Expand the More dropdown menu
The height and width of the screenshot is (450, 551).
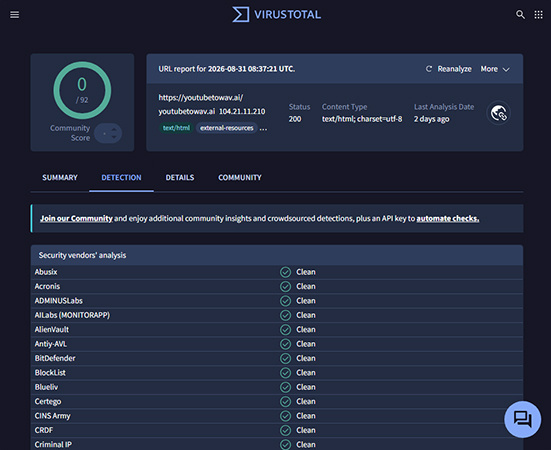click(495, 69)
